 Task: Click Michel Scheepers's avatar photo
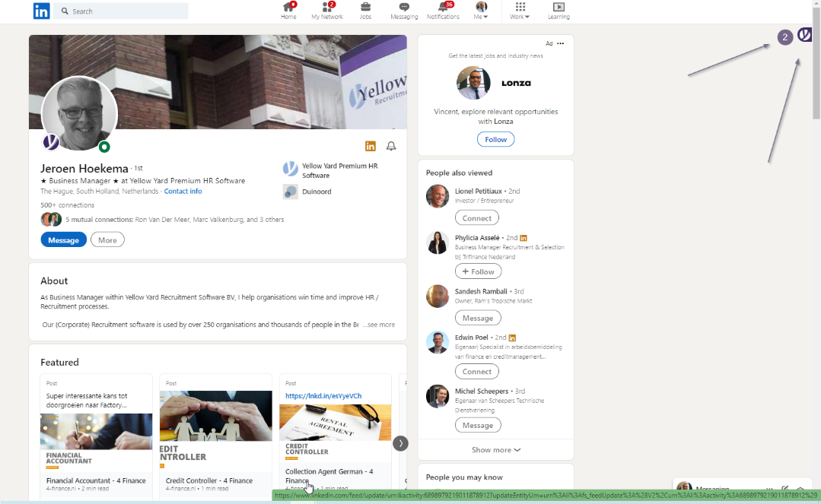coord(438,396)
